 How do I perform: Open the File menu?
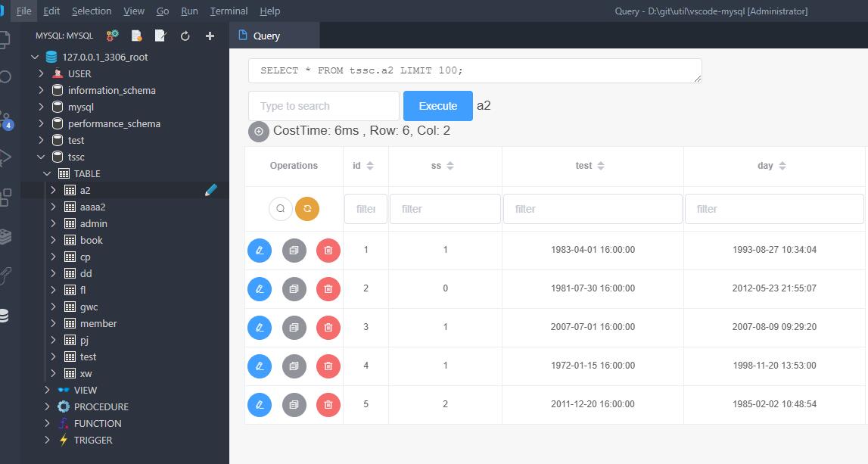(x=23, y=11)
